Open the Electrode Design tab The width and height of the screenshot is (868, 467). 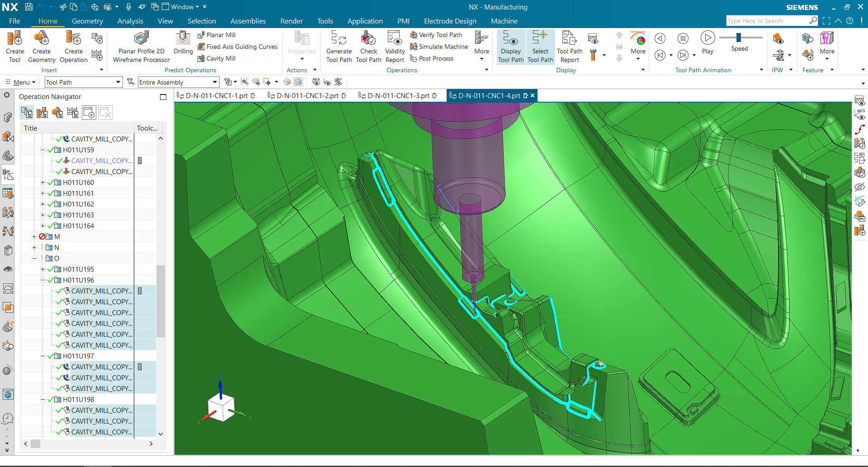pyautogui.click(x=450, y=21)
